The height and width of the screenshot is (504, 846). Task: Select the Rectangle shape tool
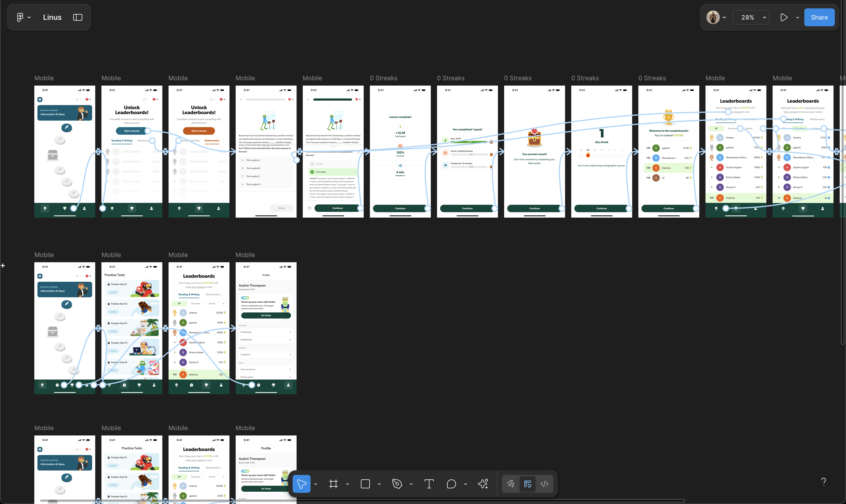coord(365,484)
